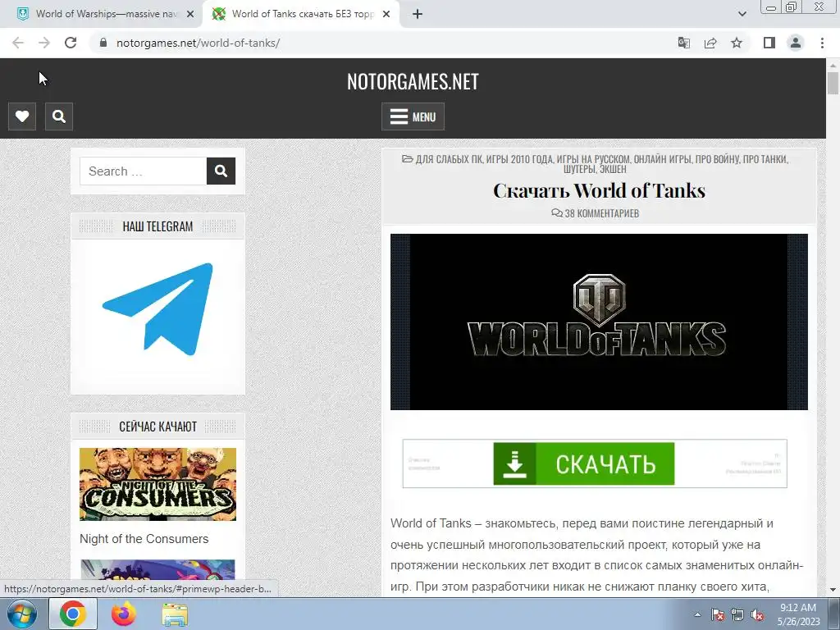
Task: Open the MENU hamburger button
Action: (413, 116)
